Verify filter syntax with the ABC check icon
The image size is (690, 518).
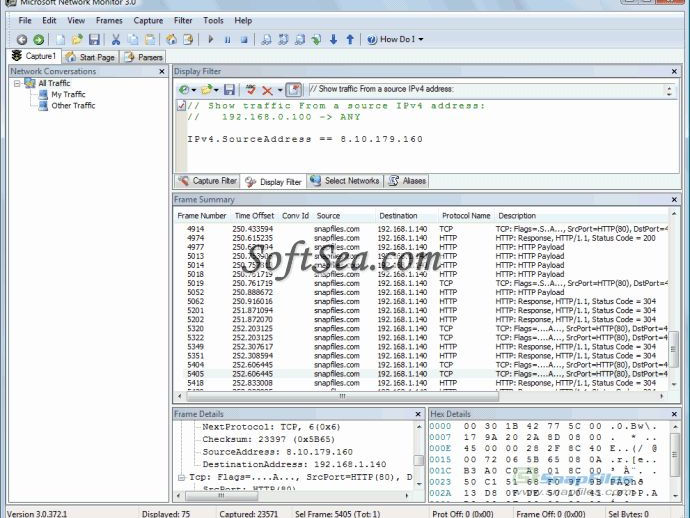click(x=251, y=90)
